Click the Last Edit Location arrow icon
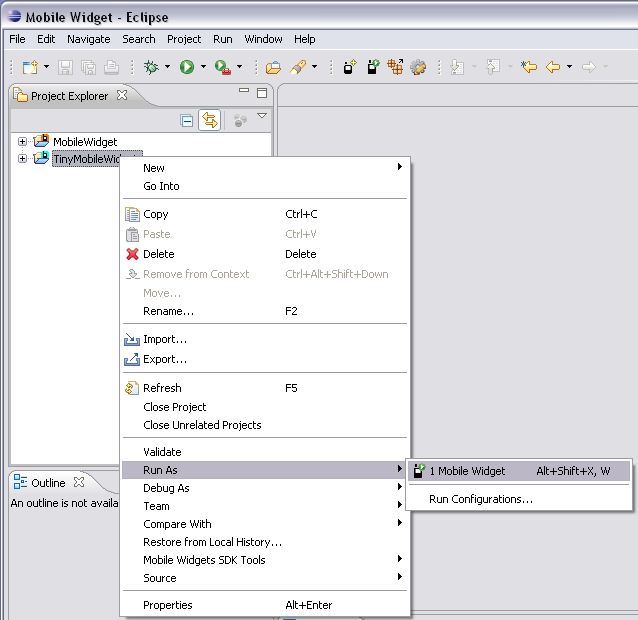The height and width of the screenshot is (620, 638). [x=529, y=67]
